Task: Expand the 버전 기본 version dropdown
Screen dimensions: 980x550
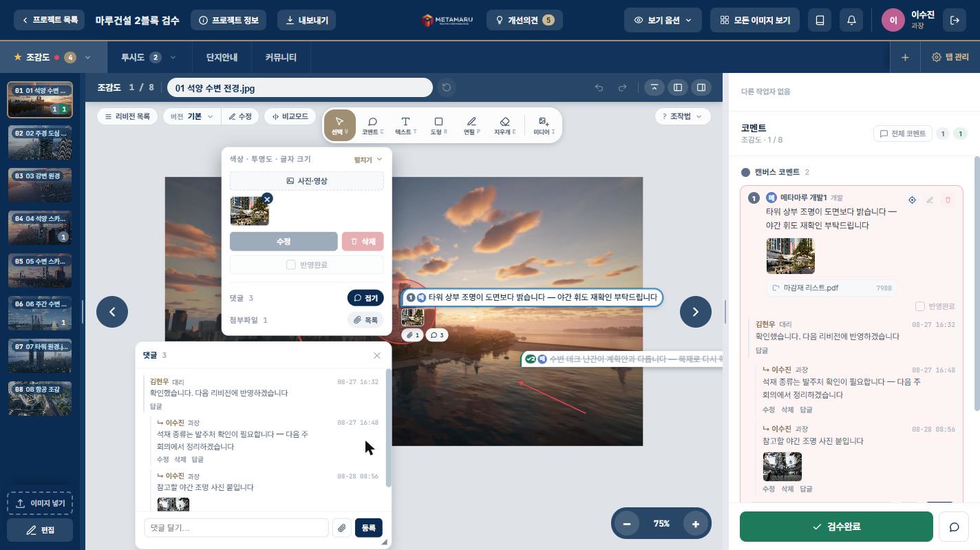Action: pyautogui.click(x=192, y=116)
